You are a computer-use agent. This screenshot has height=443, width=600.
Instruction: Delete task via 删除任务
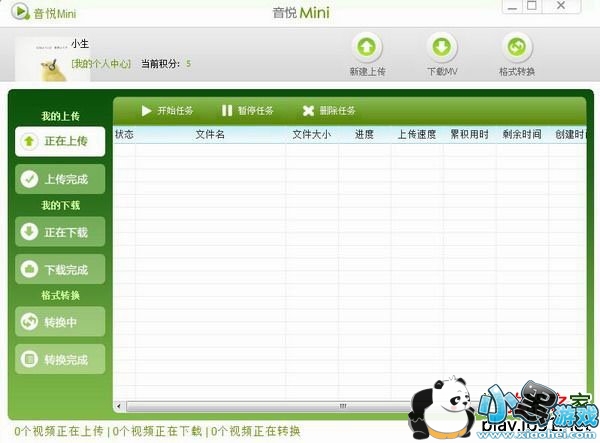(x=329, y=111)
